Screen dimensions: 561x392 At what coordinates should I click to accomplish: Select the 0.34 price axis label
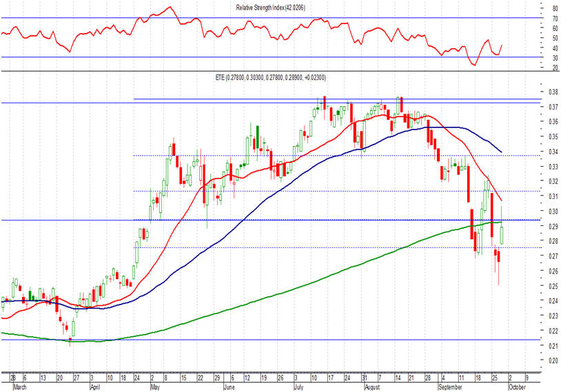tap(553, 152)
